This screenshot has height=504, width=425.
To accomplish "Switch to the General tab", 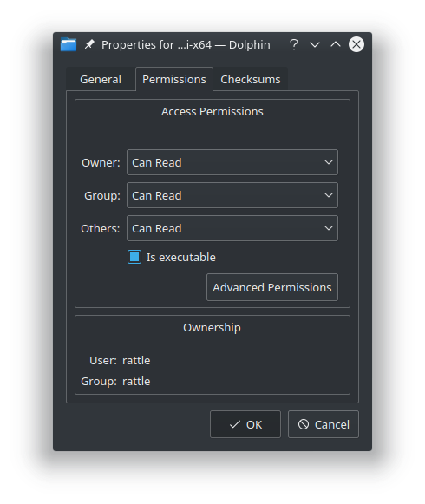I will click(101, 79).
